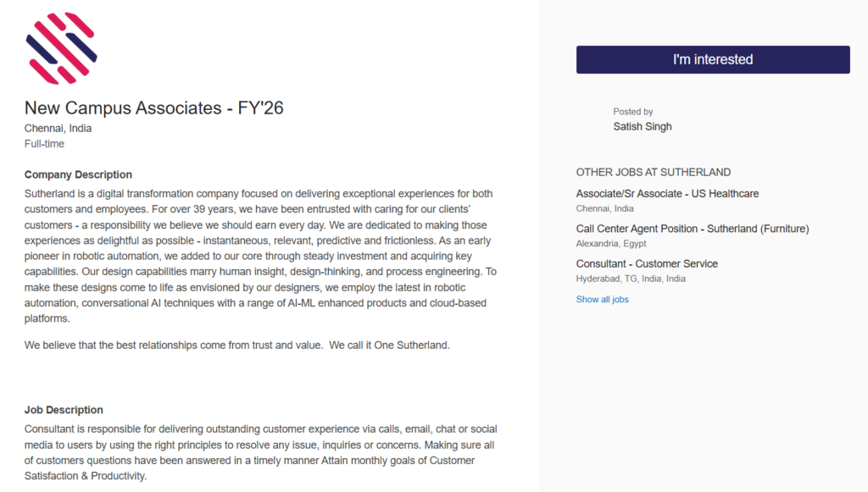Click the Company Description heading
Screen dimensions: 868x492
pyautogui.click(x=78, y=175)
